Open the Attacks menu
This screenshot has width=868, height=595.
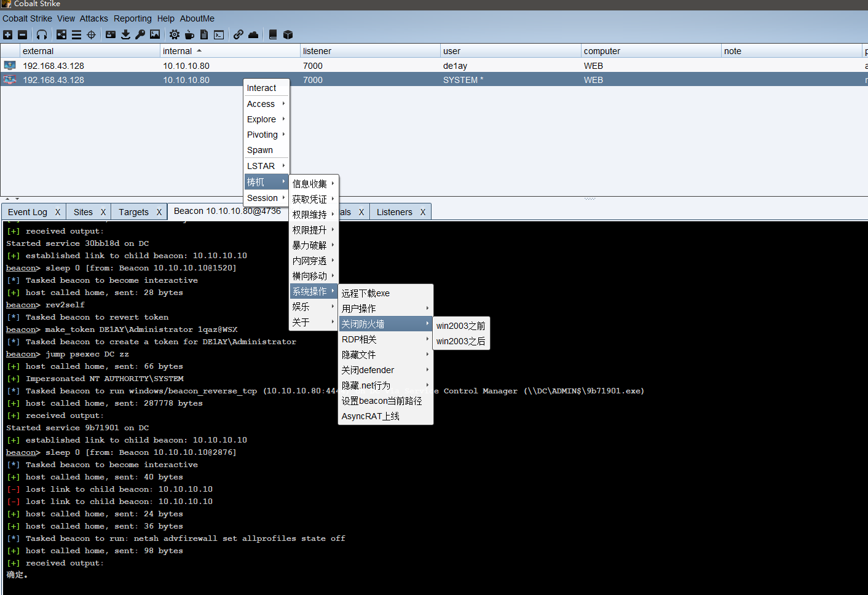(x=93, y=18)
